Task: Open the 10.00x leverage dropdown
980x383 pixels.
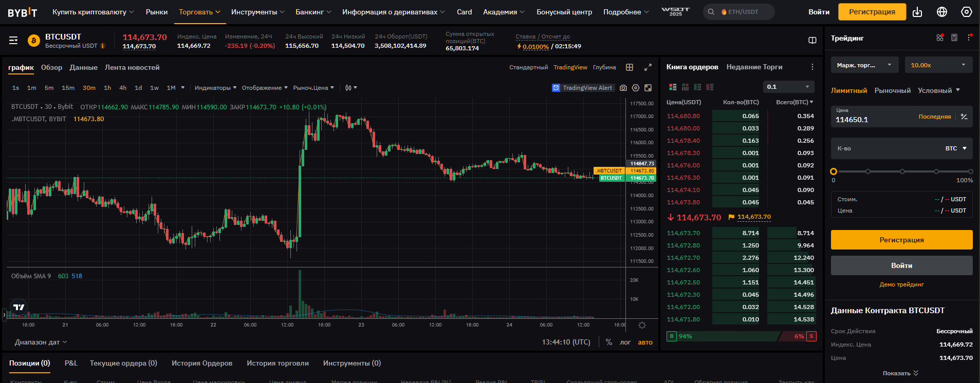Action: 939,65
